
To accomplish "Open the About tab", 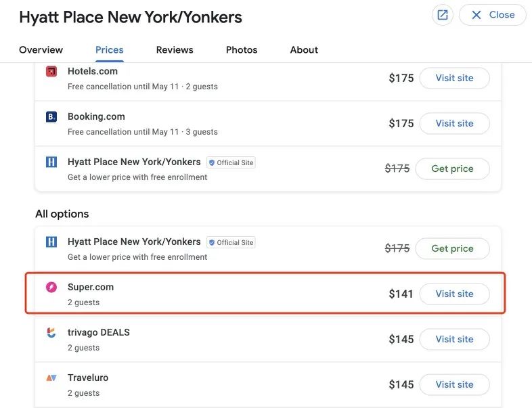I will coord(304,50).
